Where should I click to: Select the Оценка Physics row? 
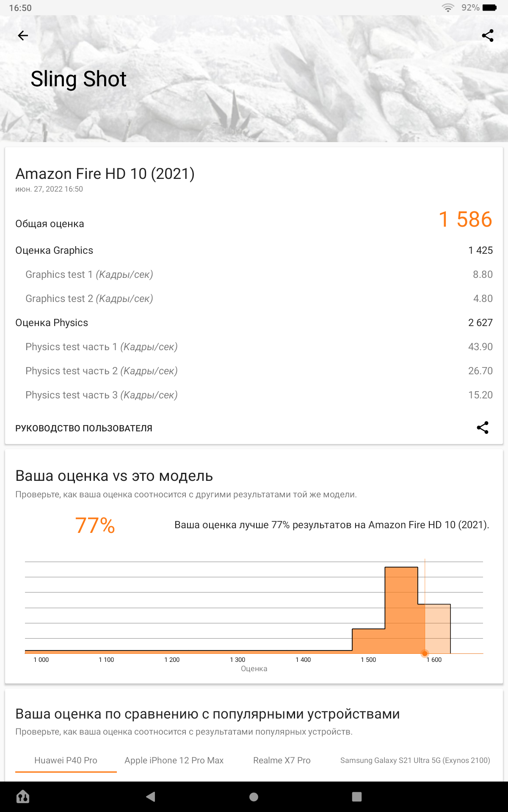(254, 323)
